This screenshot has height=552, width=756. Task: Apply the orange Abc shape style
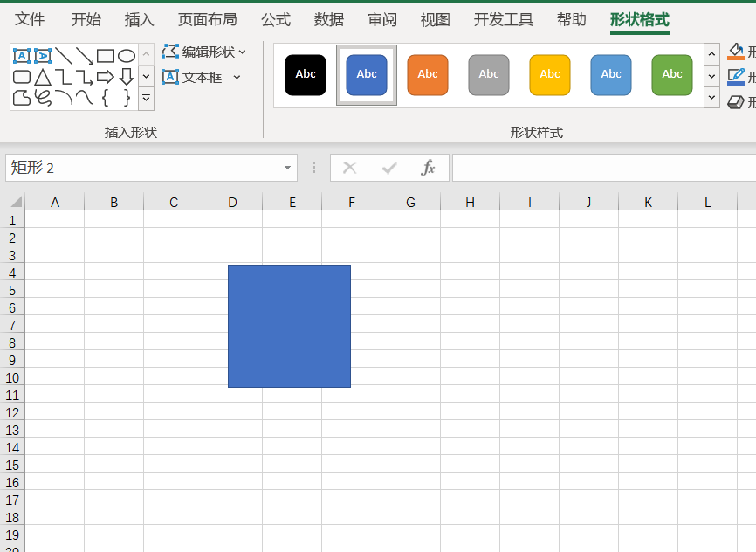(x=428, y=75)
